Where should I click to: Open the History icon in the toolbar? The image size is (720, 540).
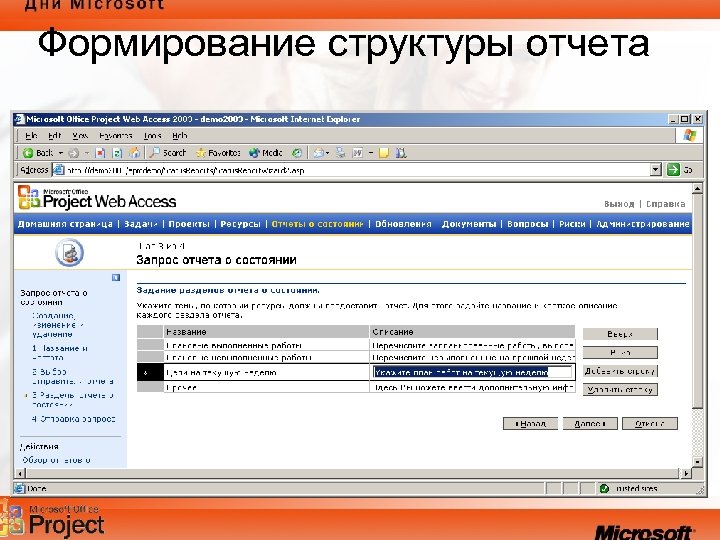tap(297, 153)
